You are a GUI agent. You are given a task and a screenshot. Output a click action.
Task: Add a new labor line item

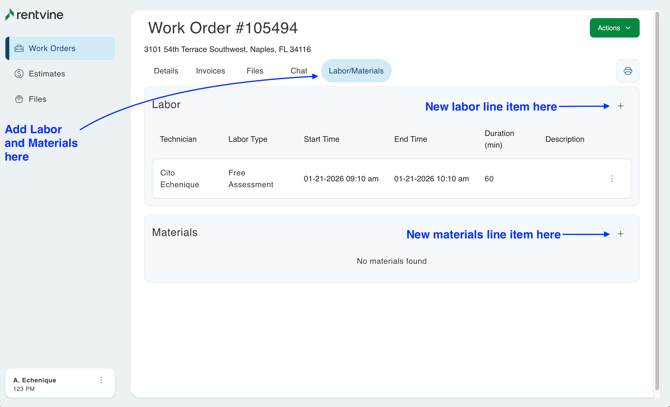pos(620,106)
